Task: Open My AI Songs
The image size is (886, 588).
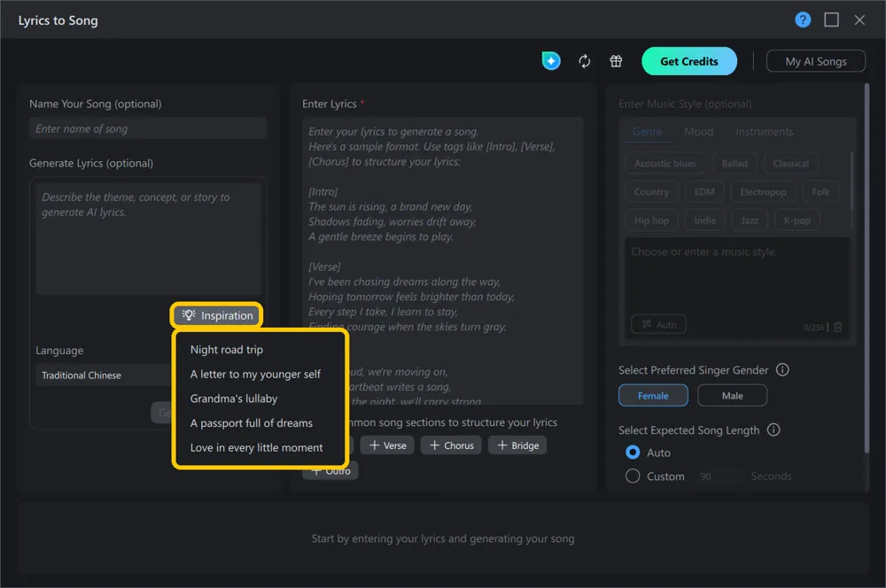Action: pos(816,61)
